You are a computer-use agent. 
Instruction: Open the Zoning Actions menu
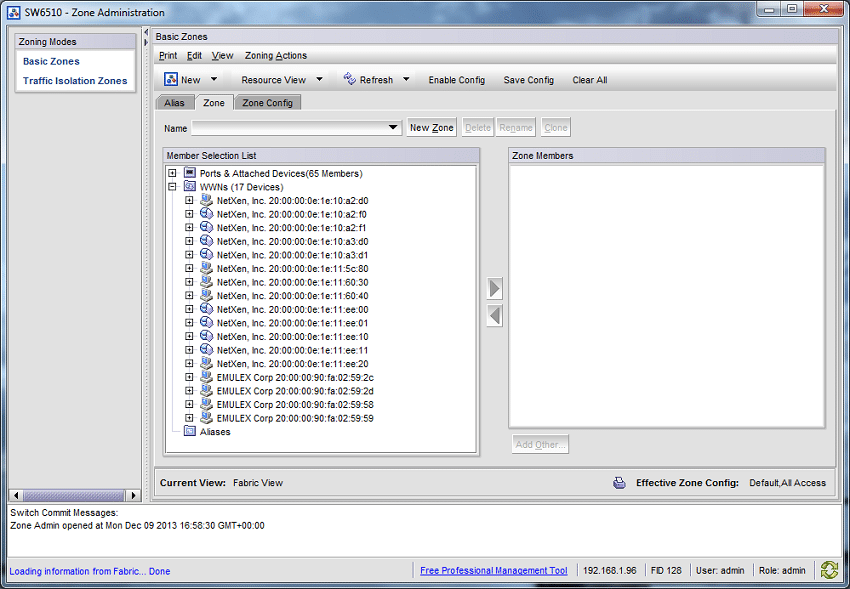pyautogui.click(x=275, y=55)
